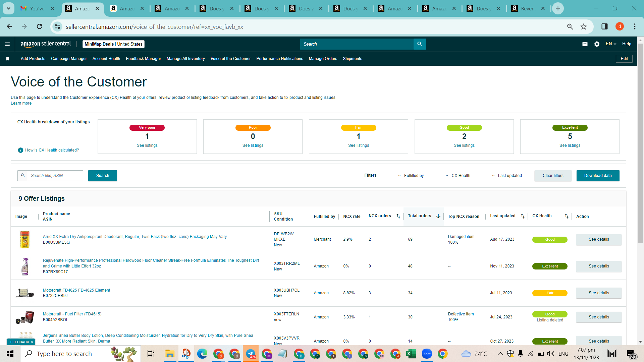Open the Chrome three-dot menu
Screen dimensions: 644x362
coord(635,26)
